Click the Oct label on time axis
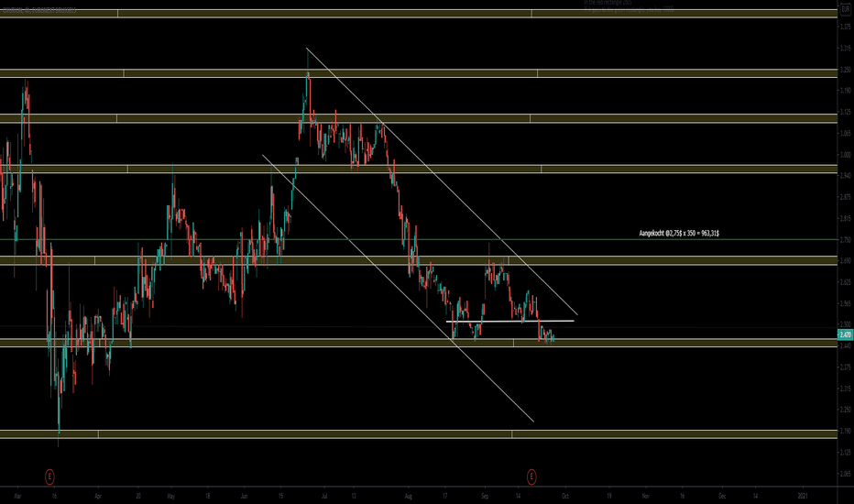The width and height of the screenshot is (854, 504). [x=565, y=497]
